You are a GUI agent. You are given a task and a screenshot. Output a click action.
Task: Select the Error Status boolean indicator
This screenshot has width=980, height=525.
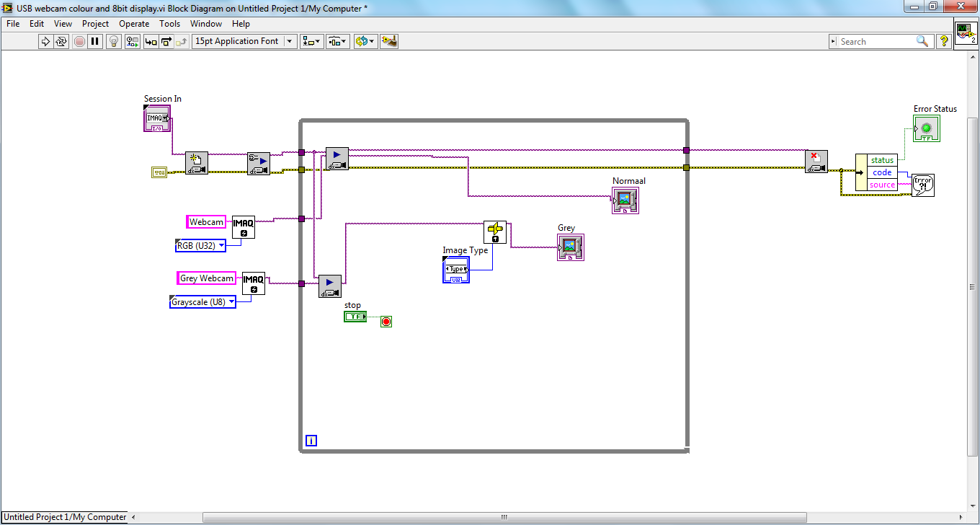(x=927, y=129)
